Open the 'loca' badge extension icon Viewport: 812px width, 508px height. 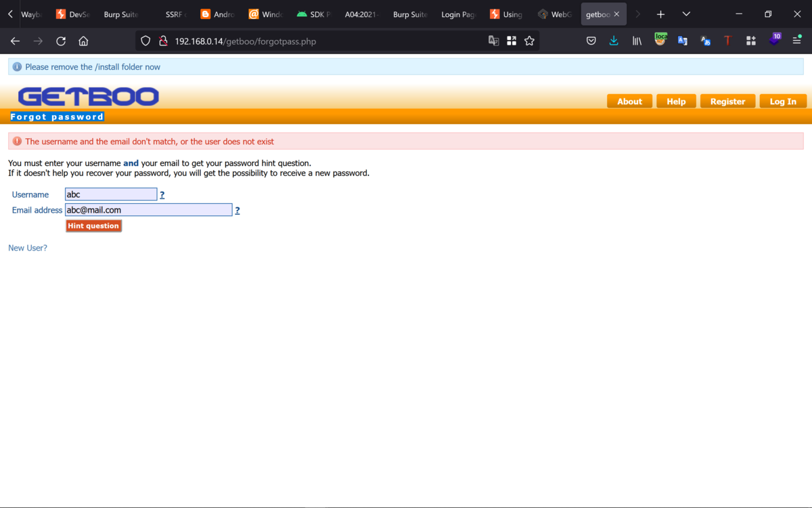(x=660, y=40)
